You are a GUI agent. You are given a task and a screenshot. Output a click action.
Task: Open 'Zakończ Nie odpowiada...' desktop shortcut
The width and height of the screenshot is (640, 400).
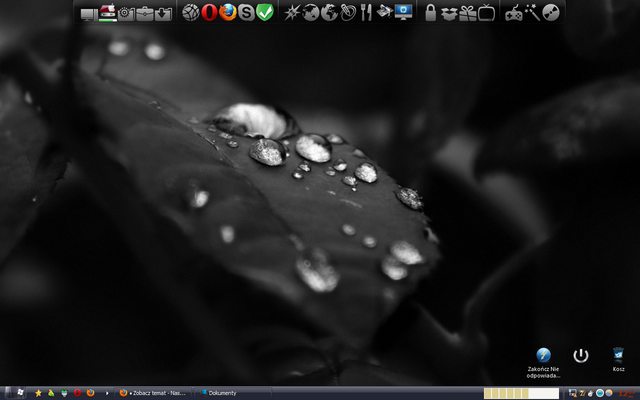pyautogui.click(x=543, y=356)
